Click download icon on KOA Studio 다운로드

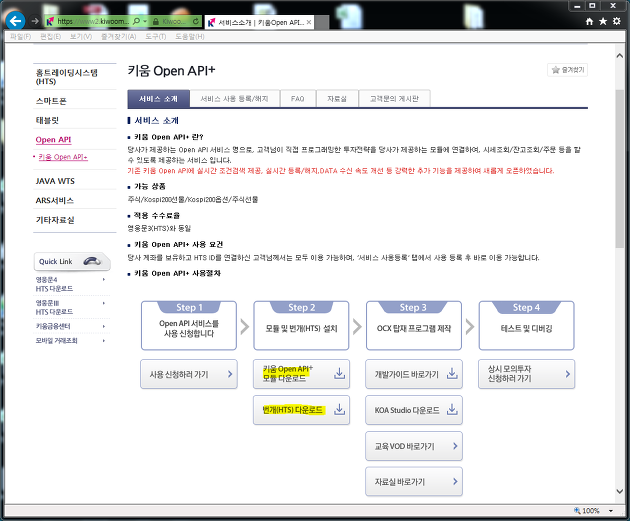tap(452, 410)
